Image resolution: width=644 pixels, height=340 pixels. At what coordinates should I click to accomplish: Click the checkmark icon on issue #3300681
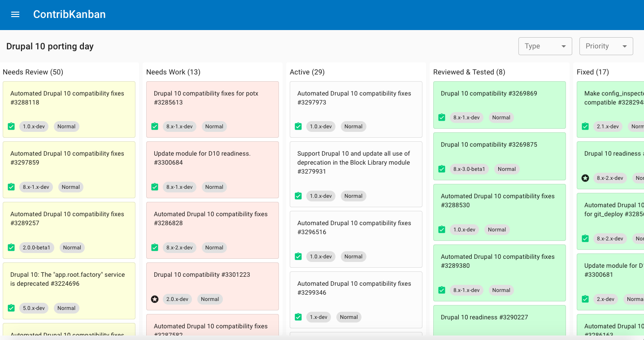[585, 299]
